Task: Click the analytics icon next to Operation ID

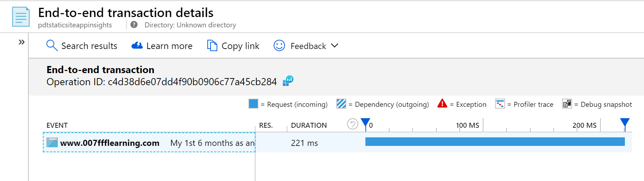Action: (288, 81)
